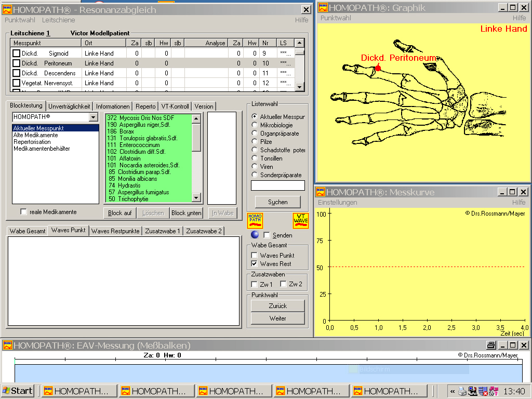Open the Waves Restpunkte tab
The width and height of the screenshot is (532, 399).
click(x=115, y=231)
